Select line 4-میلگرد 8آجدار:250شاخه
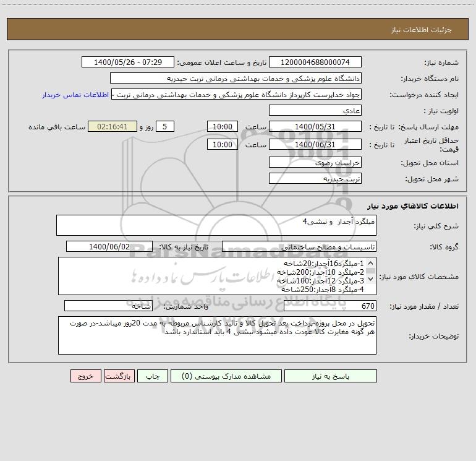 [323, 290]
